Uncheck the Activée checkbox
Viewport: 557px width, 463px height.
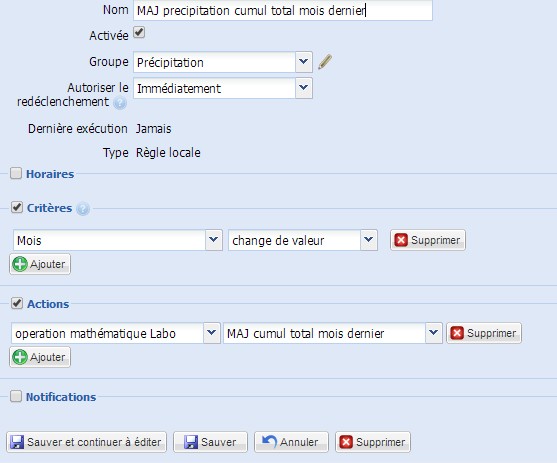point(139,33)
